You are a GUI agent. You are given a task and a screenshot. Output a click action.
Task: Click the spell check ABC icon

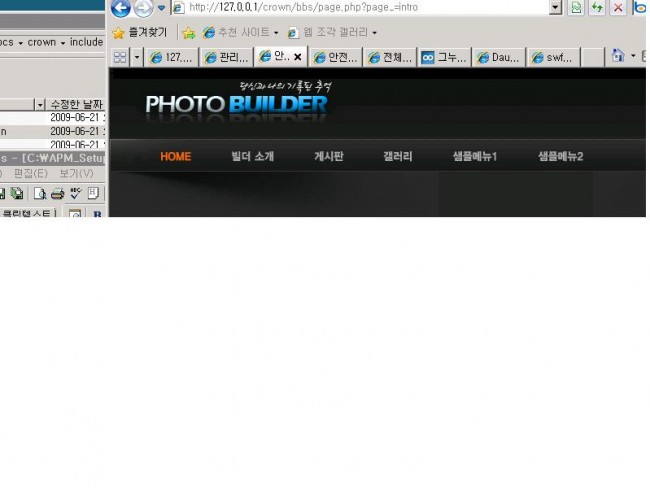75,193
